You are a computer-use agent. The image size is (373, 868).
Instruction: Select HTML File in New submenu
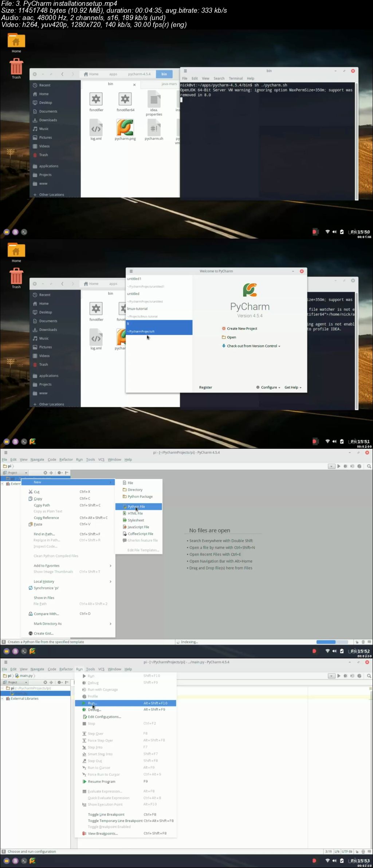[139, 513]
